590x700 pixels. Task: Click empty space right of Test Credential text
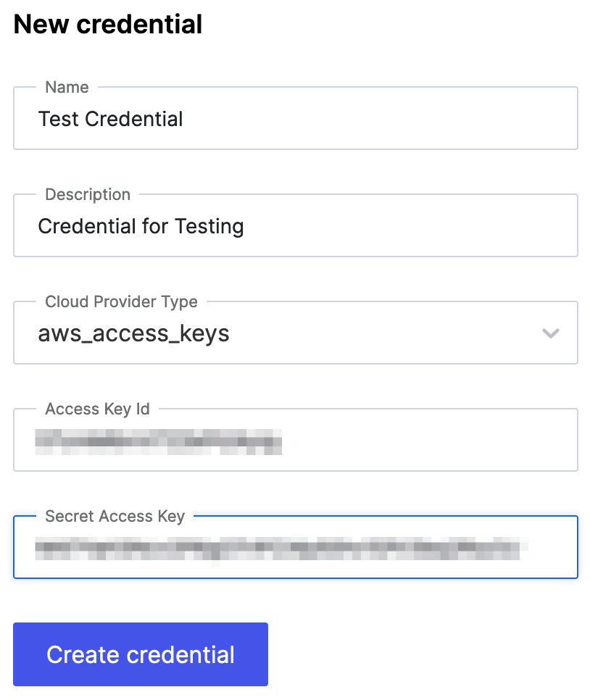coord(377,119)
